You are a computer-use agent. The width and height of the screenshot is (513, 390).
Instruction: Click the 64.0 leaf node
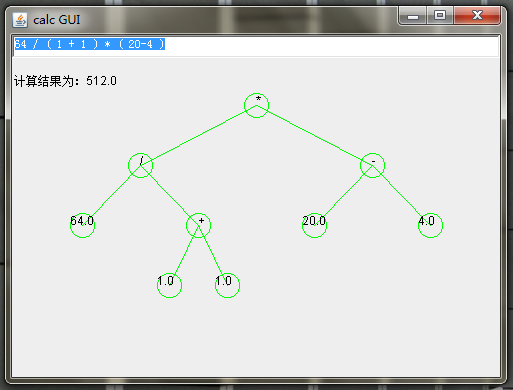82,225
